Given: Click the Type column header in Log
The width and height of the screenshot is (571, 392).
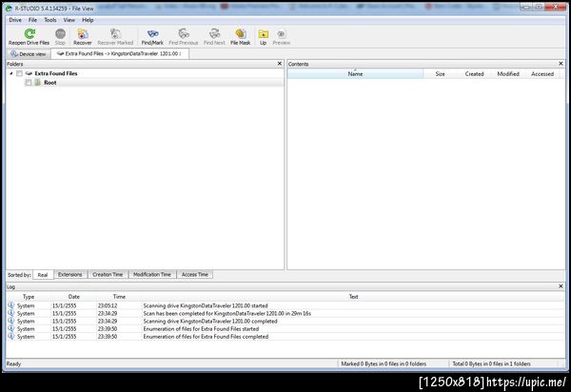Looking at the screenshot, I should (x=29, y=297).
